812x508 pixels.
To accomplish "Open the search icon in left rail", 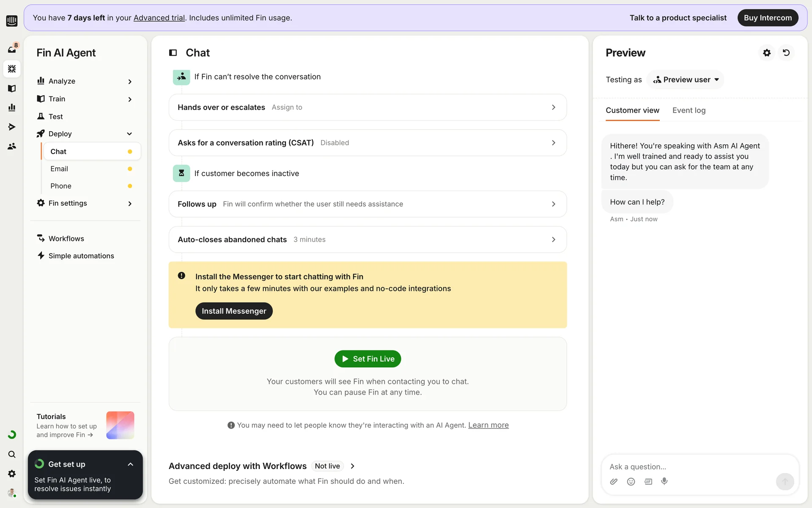I will click(x=12, y=454).
